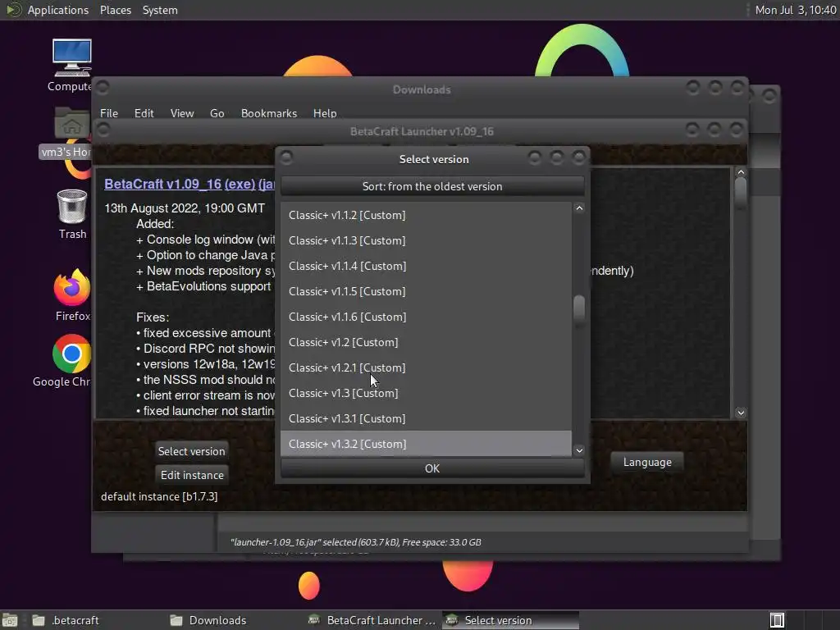Click the Downloads window title bar menu button
This screenshot has height=630, width=840.
103,87
